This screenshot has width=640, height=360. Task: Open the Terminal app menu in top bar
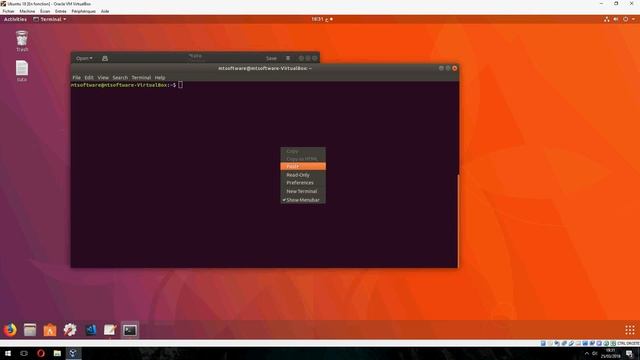click(x=49, y=19)
